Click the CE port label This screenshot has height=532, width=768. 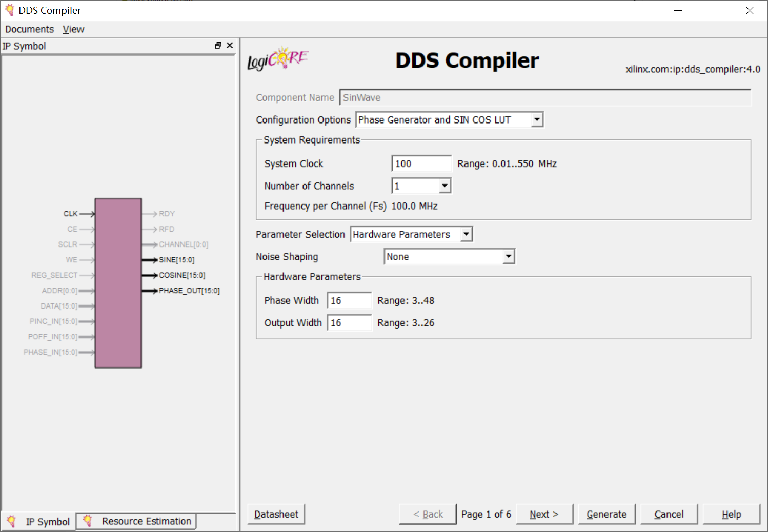(72, 229)
